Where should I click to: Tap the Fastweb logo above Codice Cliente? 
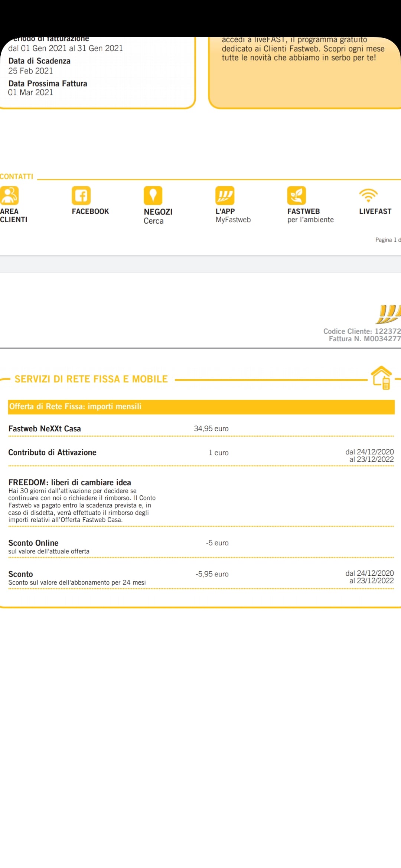388,315
